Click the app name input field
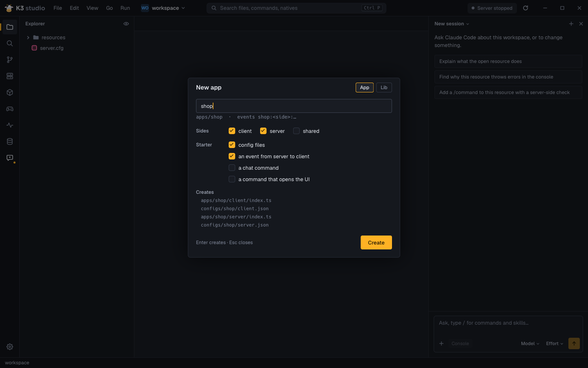The height and width of the screenshot is (368, 588). coord(294,106)
